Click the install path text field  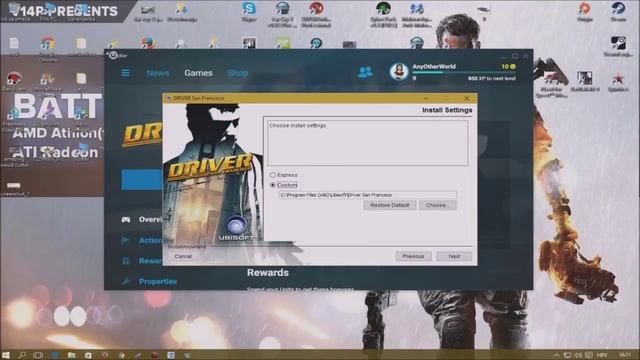(x=368, y=195)
